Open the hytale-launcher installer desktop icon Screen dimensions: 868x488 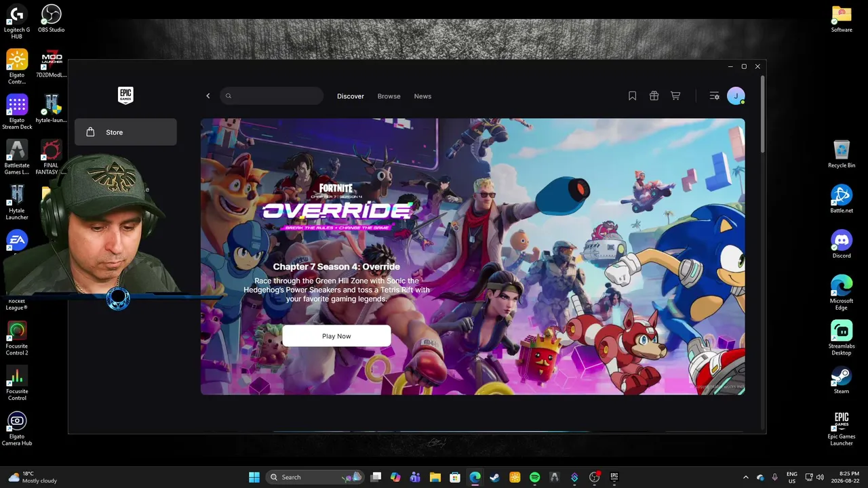[52, 109]
